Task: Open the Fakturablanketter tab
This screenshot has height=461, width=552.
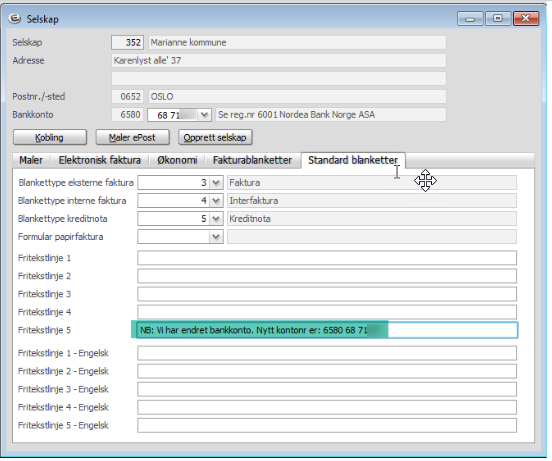Action: 252,160
